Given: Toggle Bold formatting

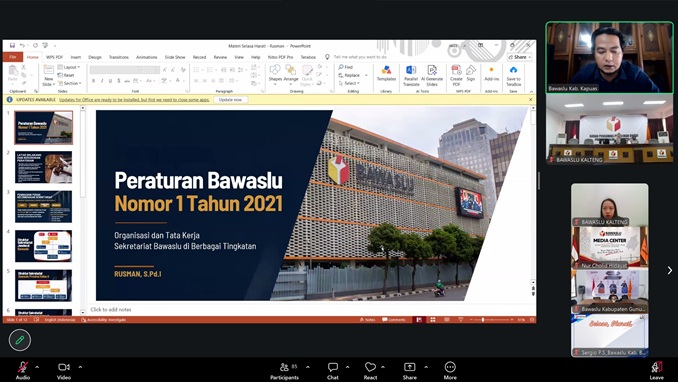Looking at the screenshot, I should (93, 81).
